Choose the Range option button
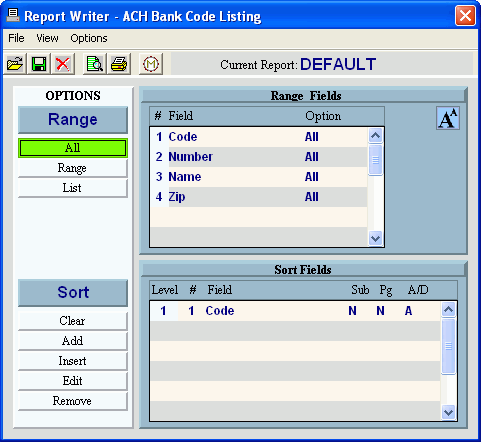Viewport: 481px width, 442px height. pos(73,168)
